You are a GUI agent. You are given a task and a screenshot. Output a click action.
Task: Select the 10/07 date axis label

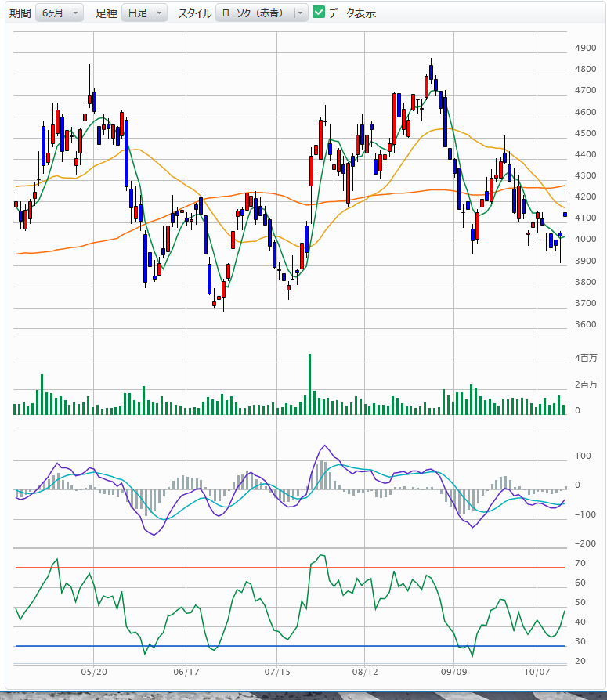537,672
